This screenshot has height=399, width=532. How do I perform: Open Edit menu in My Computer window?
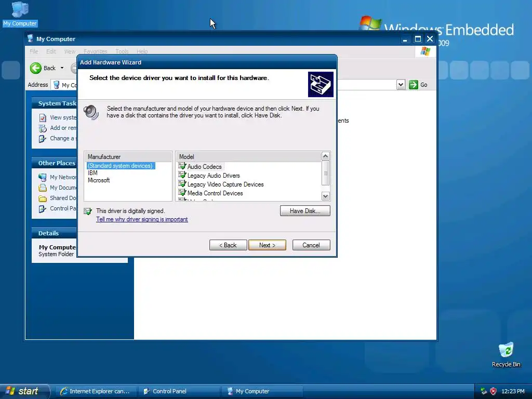(x=51, y=51)
